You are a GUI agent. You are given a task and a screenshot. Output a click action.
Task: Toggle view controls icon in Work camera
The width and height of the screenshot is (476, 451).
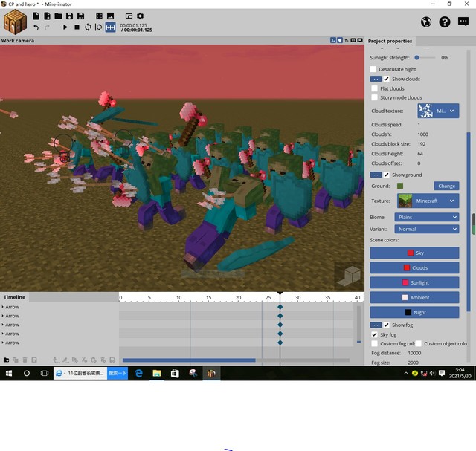[x=333, y=40]
